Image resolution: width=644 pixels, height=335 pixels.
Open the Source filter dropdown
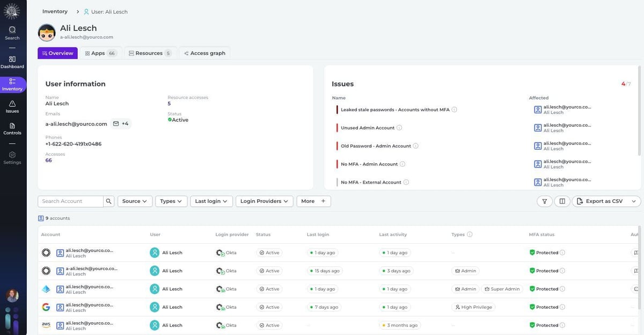[135, 201]
